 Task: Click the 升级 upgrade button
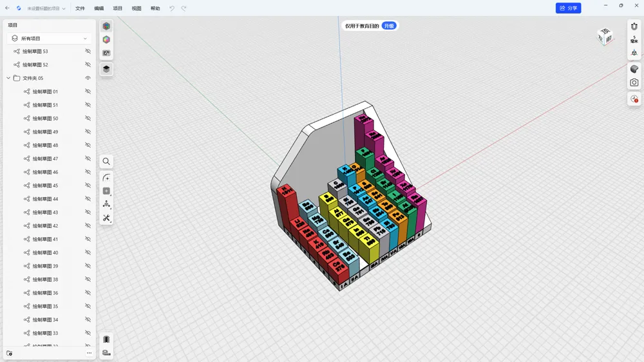(x=389, y=26)
